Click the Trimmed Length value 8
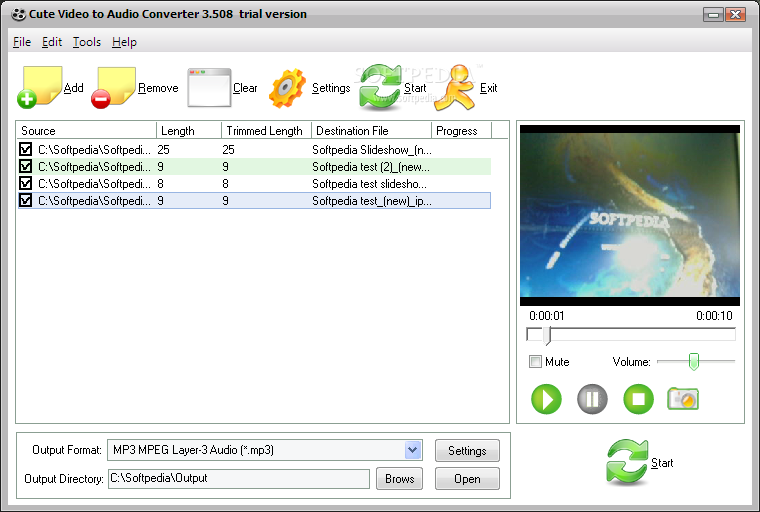The height and width of the screenshot is (512, 760). click(225, 184)
